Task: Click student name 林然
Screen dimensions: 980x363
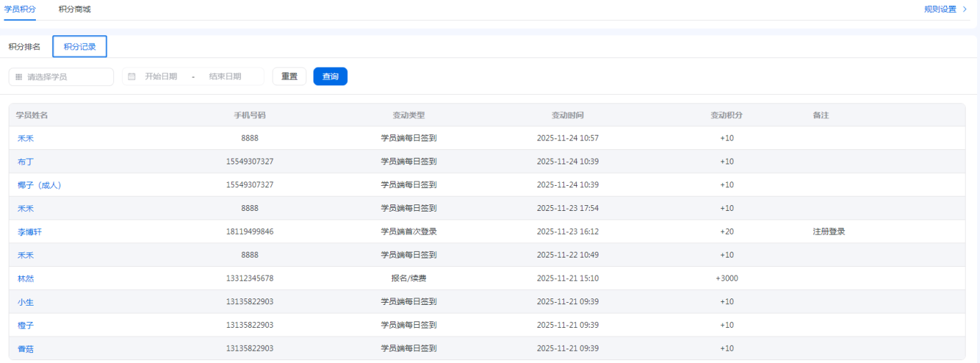Action: pyautogui.click(x=25, y=278)
